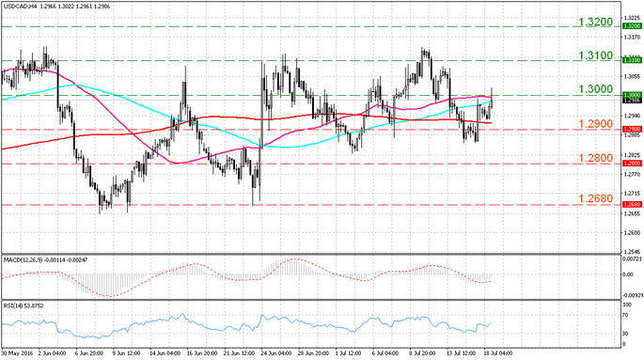Click the 1.3055 price scale value
The height and width of the screenshot is (360, 644).
[x=632, y=77]
